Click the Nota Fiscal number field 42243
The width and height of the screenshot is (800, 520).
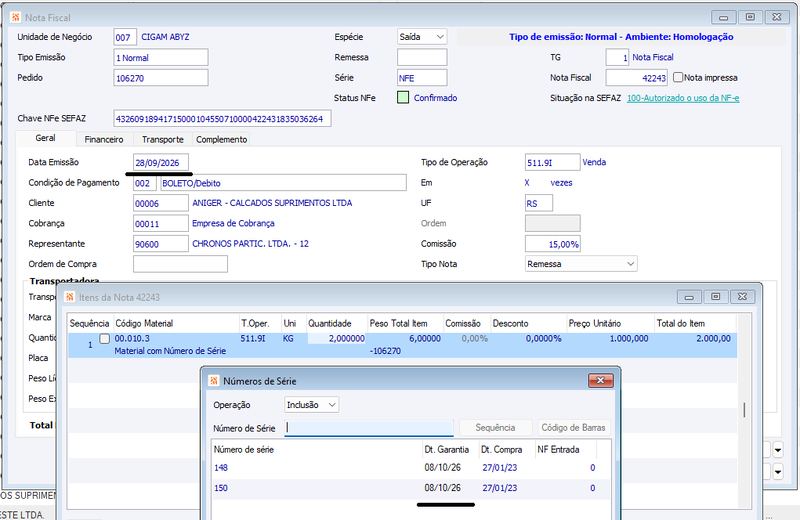636,78
